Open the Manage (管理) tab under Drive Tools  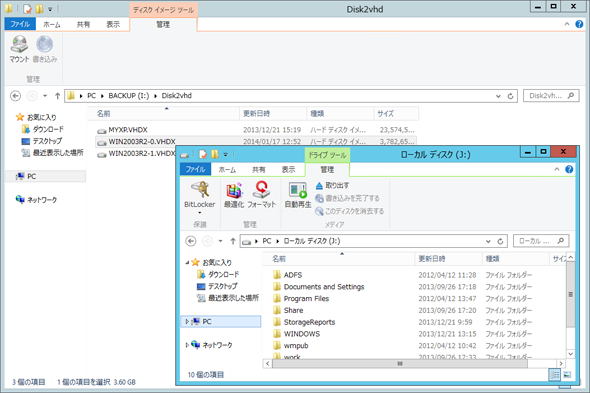pos(327,170)
